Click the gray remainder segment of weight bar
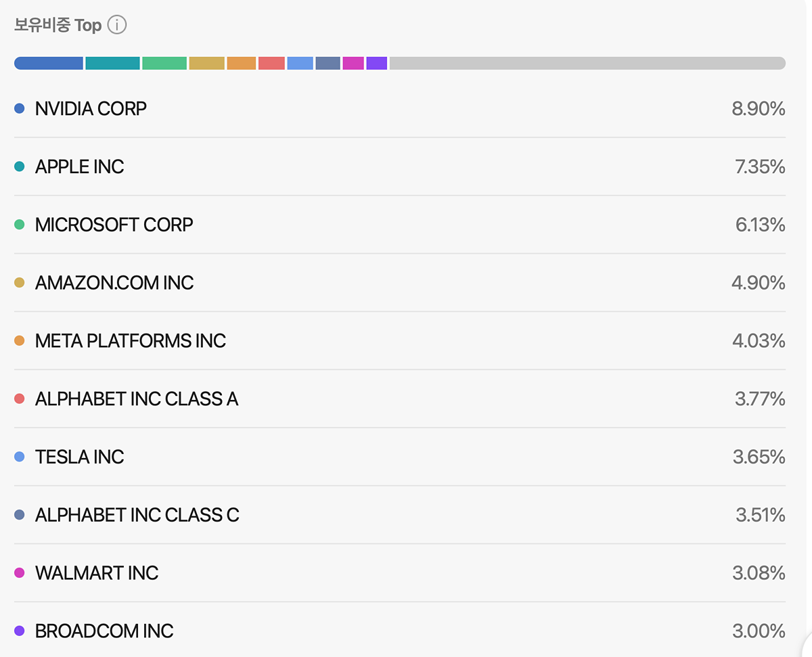Image resolution: width=812 pixels, height=657 pixels. (587, 64)
